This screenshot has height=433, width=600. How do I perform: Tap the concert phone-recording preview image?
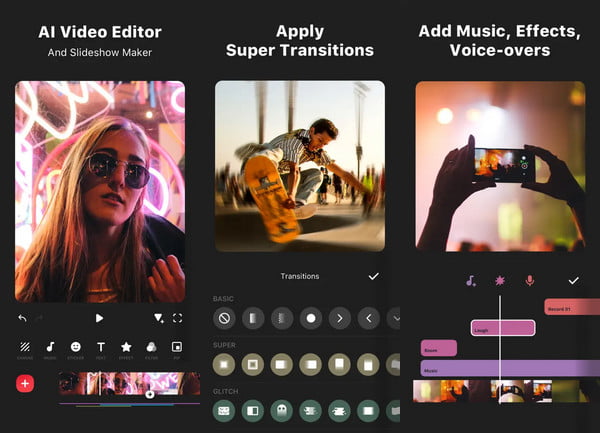tap(501, 166)
